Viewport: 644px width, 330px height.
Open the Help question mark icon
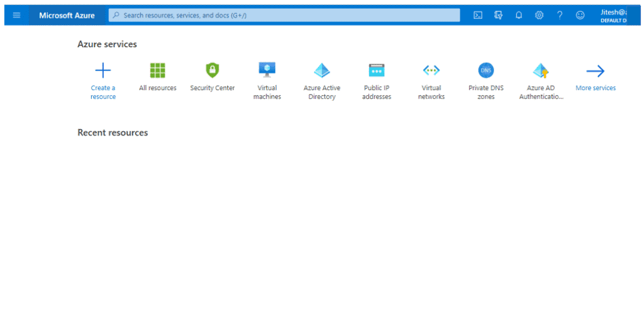pyautogui.click(x=560, y=15)
